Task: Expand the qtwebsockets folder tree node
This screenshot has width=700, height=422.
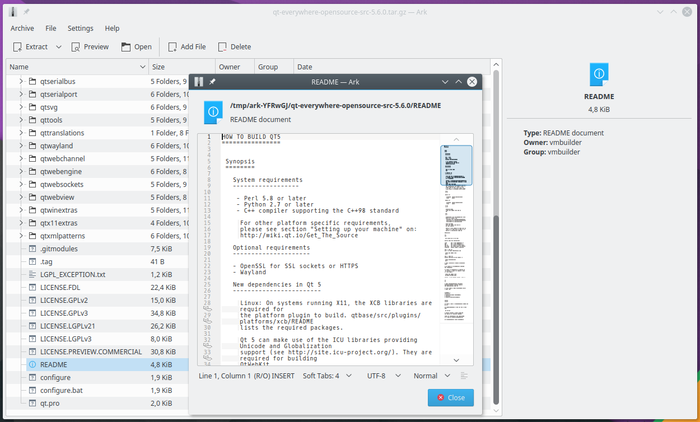Action: point(20,185)
